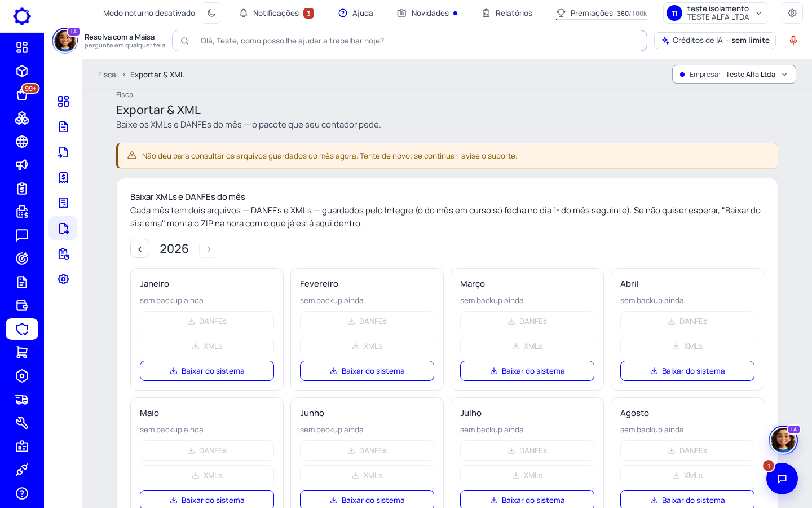Viewport: 812px width, 508px height.
Task: Open the shopping cart icon in blue sidebar
Action: (x=22, y=352)
